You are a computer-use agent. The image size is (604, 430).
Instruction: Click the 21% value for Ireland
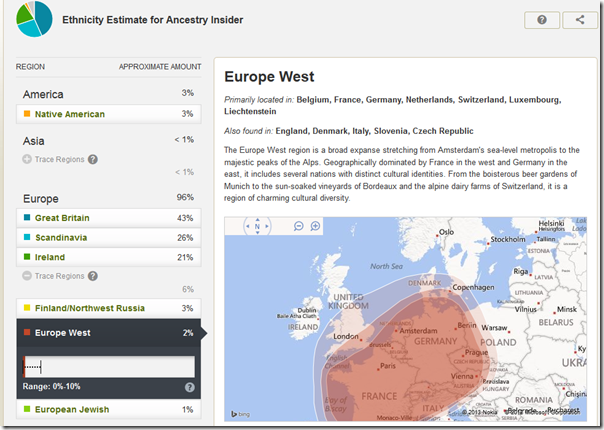(x=185, y=257)
